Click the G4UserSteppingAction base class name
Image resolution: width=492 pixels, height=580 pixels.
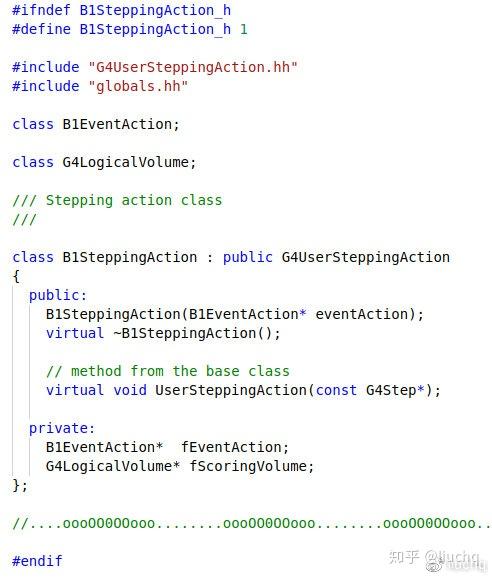pyautogui.click(x=365, y=257)
